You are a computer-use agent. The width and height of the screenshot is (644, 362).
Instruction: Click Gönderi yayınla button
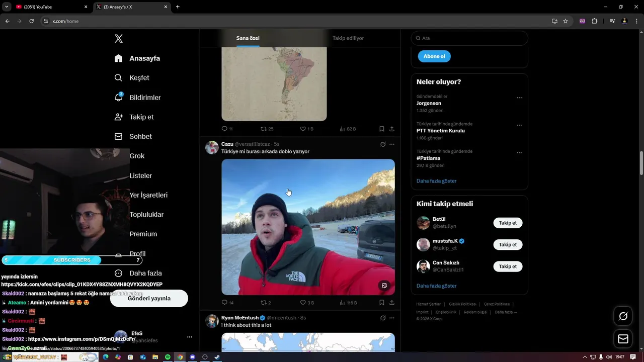[x=149, y=298]
